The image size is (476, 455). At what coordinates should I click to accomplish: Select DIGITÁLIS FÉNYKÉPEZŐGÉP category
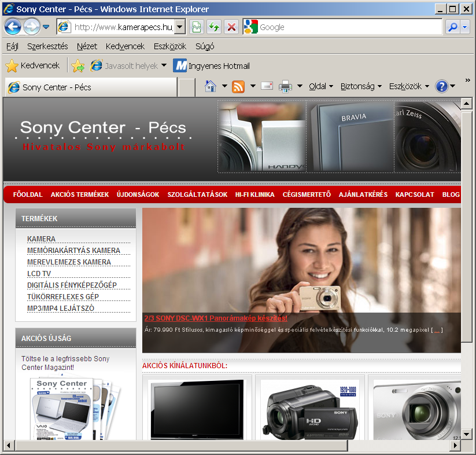tap(72, 285)
